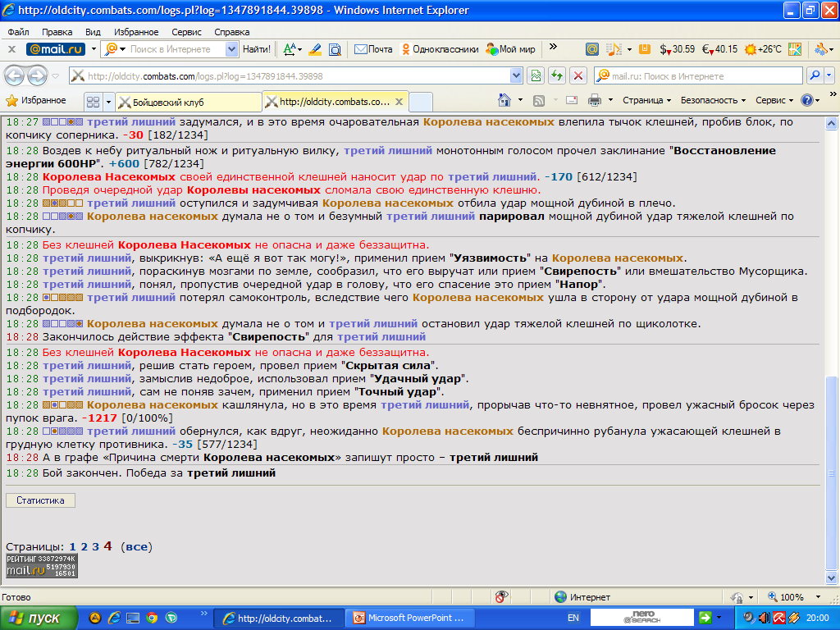Go to log page 1
The width and height of the screenshot is (840, 630).
point(73,547)
